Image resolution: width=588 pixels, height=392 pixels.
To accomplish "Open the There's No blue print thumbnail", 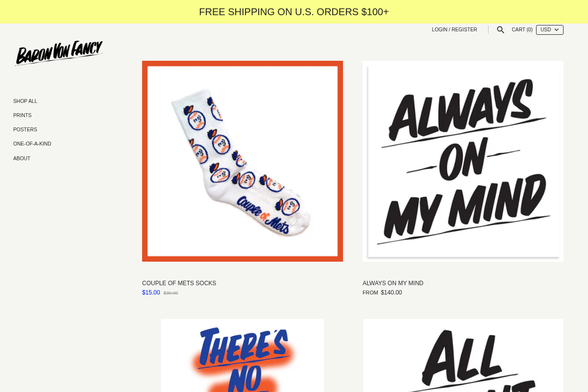I will coord(243,355).
